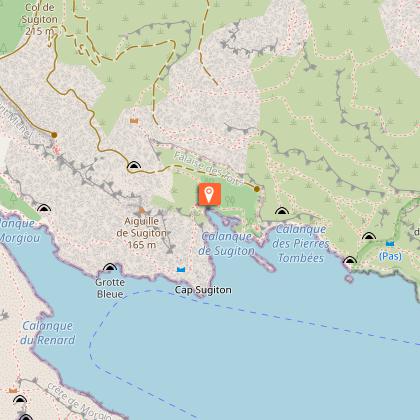Viewport: 420px width, 420px height.
Task: Click the Col de Sugiton 215 m label
Action: [39, 19]
